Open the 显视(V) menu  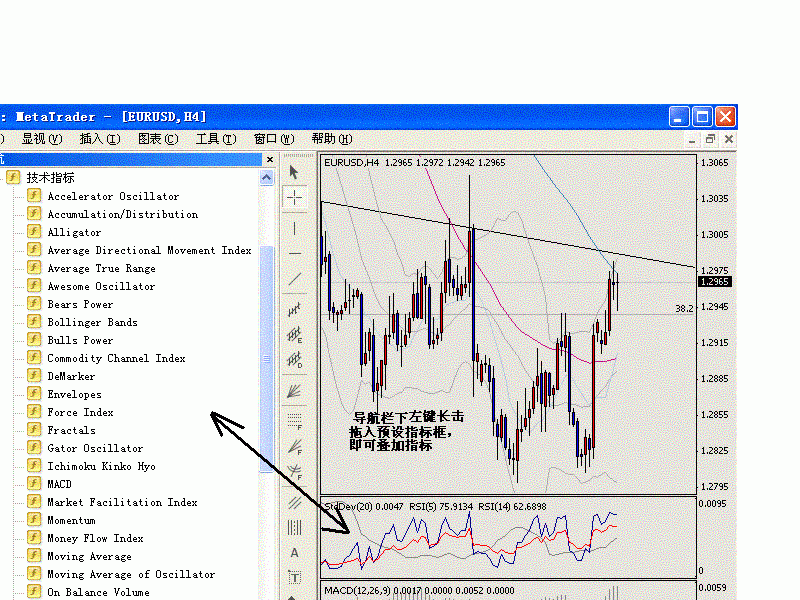click(42, 139)
